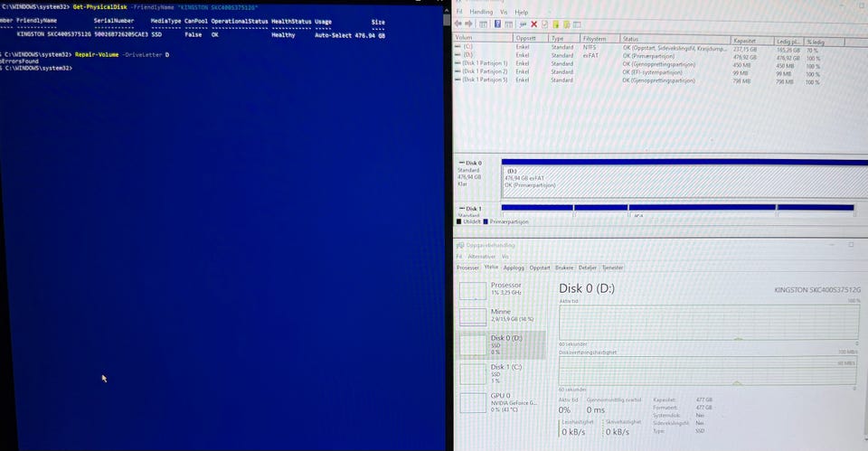Open the Tjenester tab in Task Manager

pyautogui.click(x=612, y=268)
